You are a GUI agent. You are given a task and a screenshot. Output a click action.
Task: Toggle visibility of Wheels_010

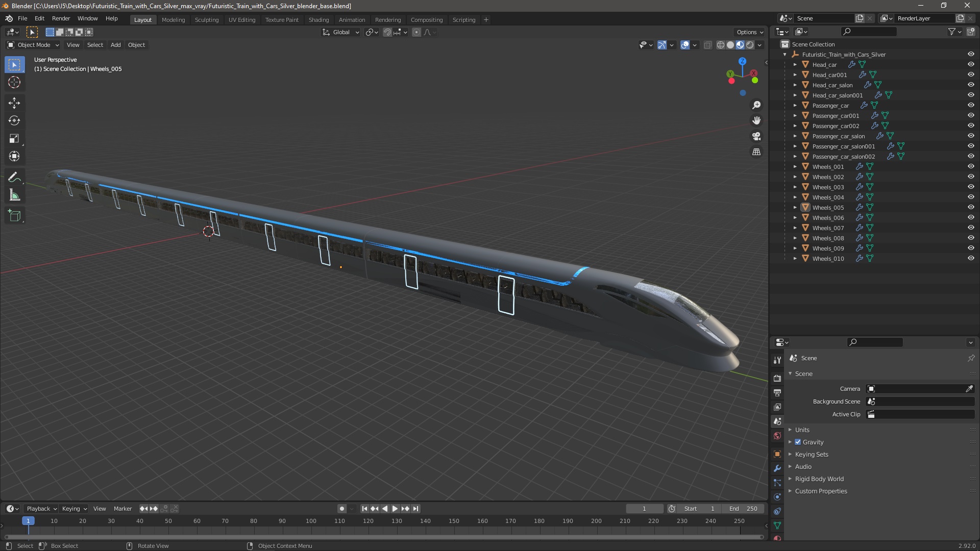[x=971, y=259]
